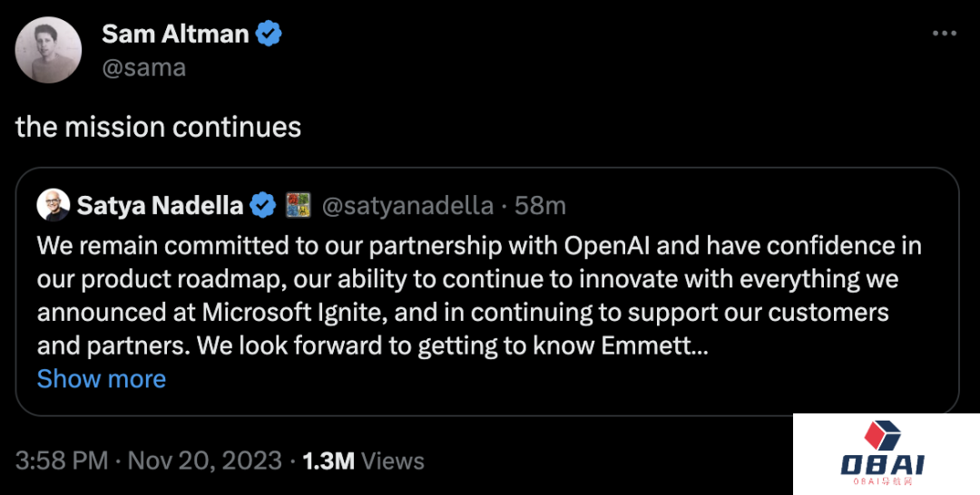
Task: Click the Satya Nadella name in quoted tweet
Action: [160, 206]
